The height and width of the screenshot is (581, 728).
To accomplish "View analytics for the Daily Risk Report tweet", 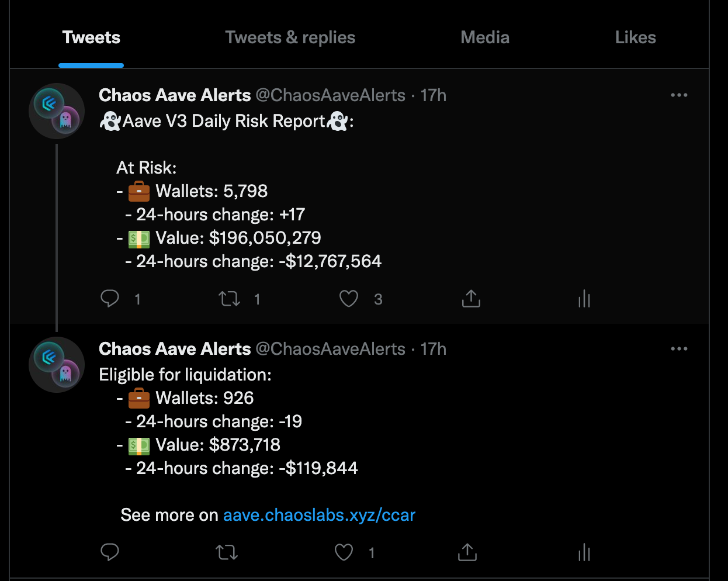I will tap(584, 299).
